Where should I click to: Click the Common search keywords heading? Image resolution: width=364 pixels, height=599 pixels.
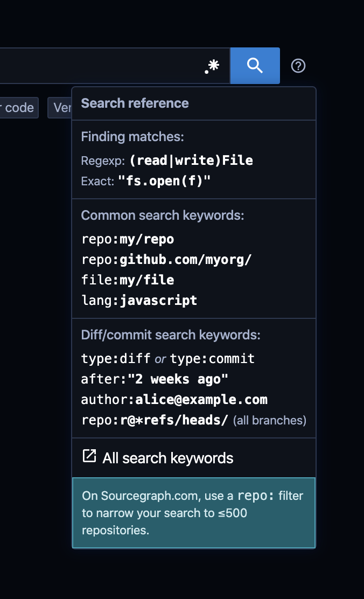point(162,215)
